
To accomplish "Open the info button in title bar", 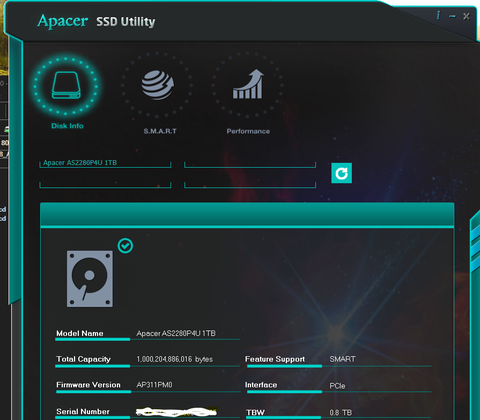I will [438, 15].
